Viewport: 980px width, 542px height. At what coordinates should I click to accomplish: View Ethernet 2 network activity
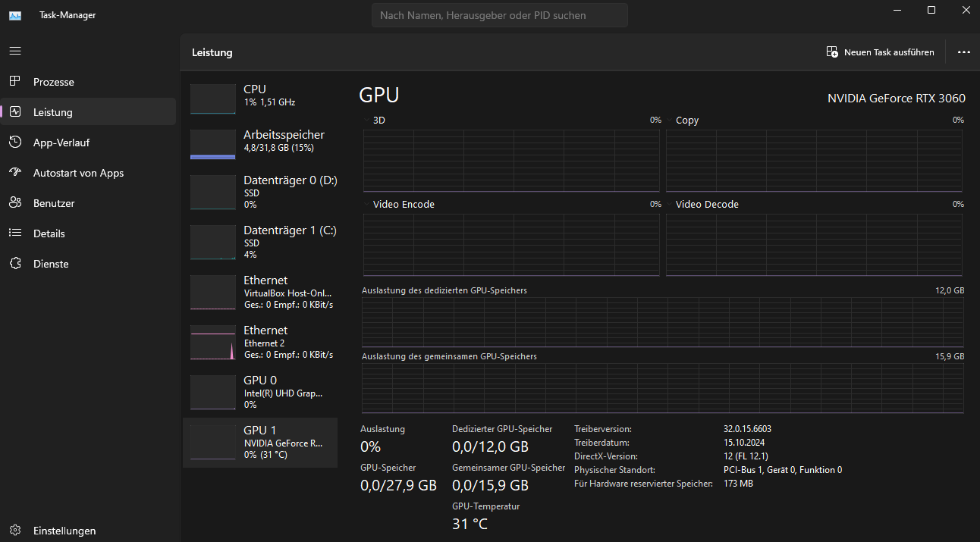click(x=259, y=342)
